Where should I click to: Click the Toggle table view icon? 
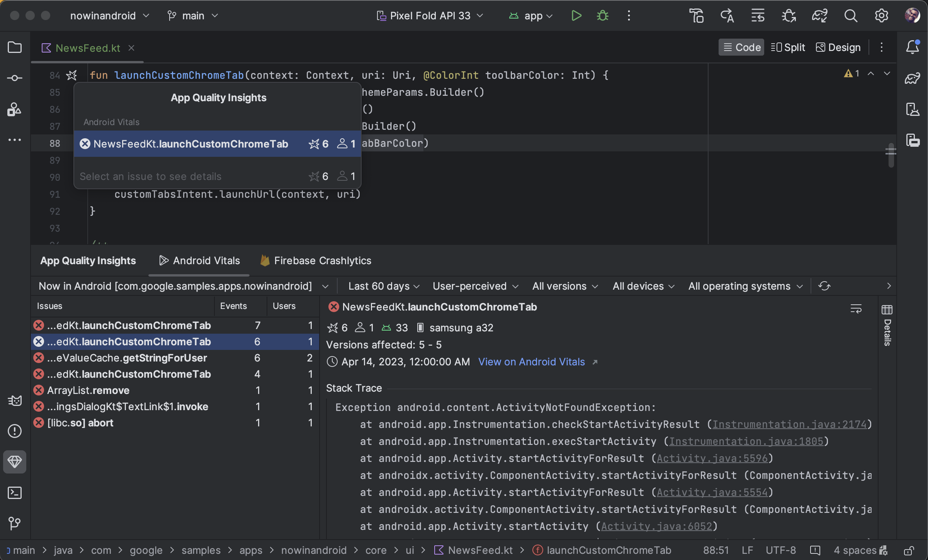click(x=887, y=309)
